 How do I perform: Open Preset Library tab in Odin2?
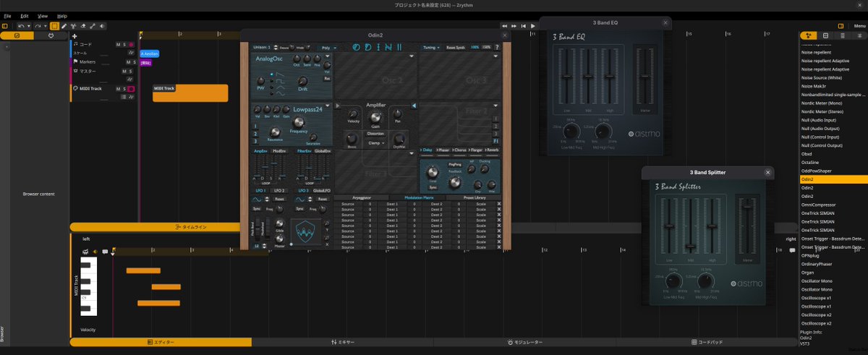tap(473, 197)
